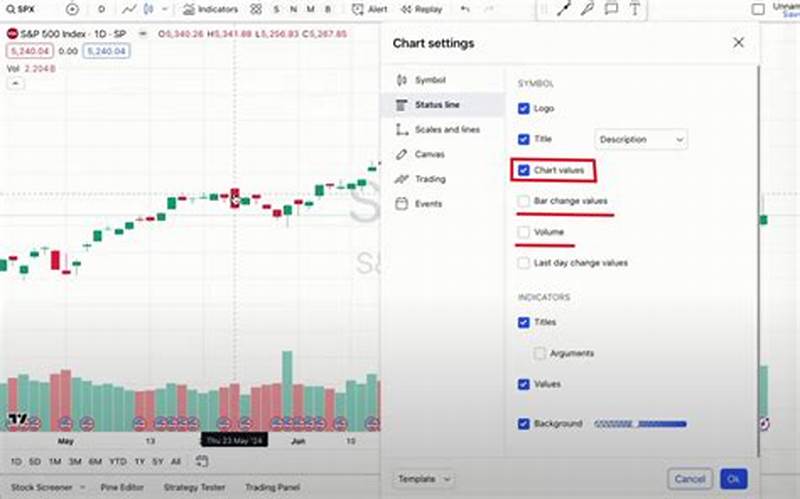Open the Stock Screener panel
Image resolution: width=800 pixels, height=499 pixels.
pyautogui.click(x=41, y=487)
